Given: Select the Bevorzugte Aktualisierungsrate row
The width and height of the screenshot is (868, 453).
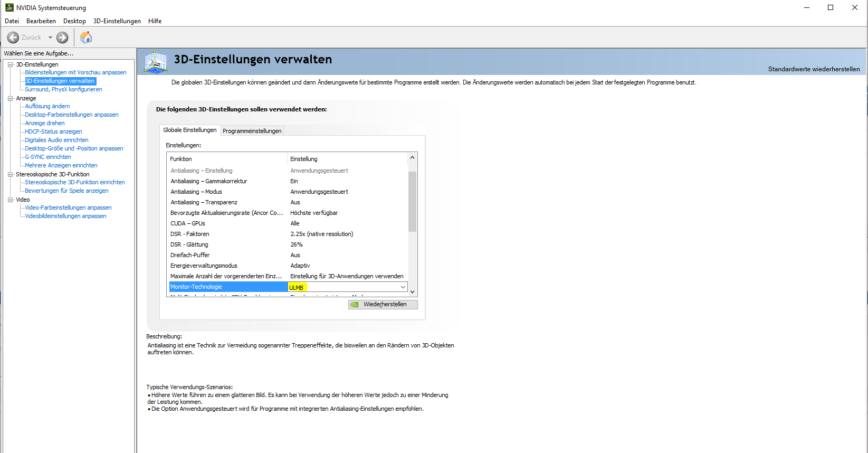Looking at the screenshot, I should point(288,213).
